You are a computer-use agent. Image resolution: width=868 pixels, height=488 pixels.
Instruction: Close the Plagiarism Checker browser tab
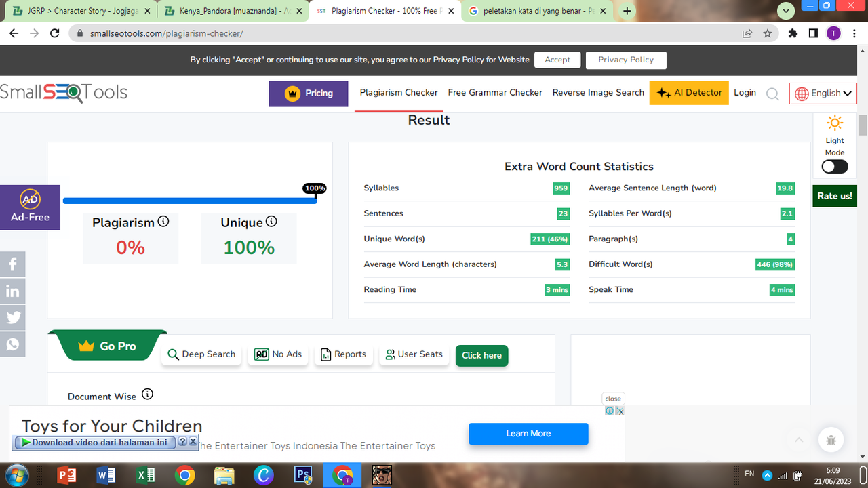[451, 11]
